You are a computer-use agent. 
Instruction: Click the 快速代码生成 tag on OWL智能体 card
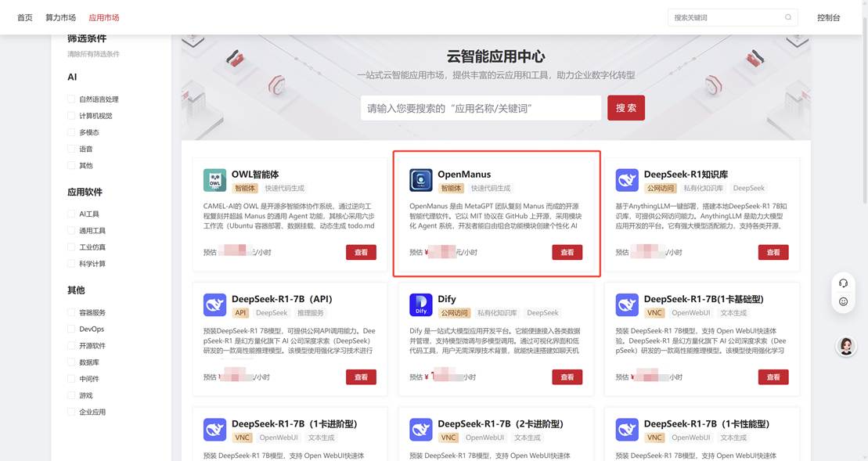click(285, 188)
